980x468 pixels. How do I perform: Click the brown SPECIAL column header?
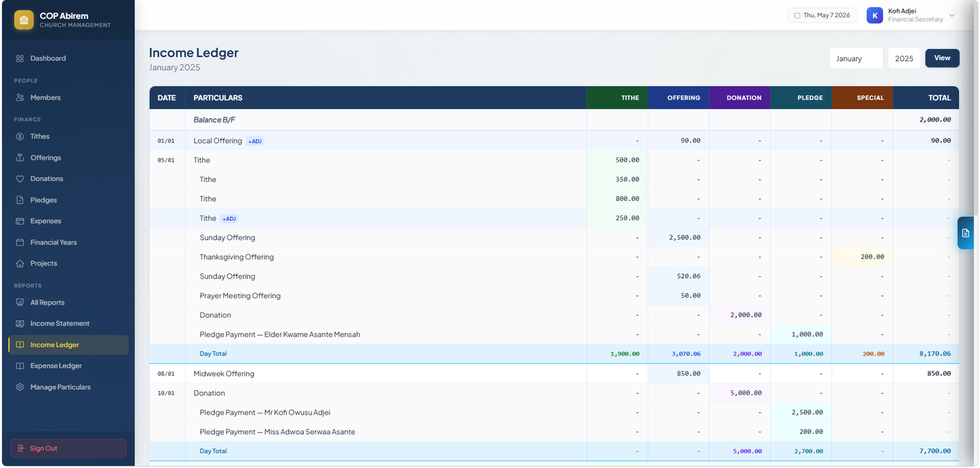862,98
